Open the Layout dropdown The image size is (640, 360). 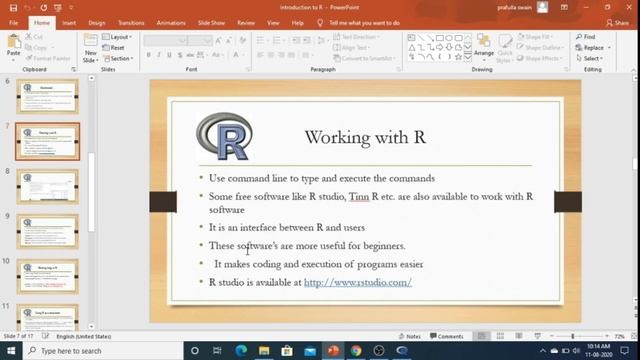click(117, 37)
